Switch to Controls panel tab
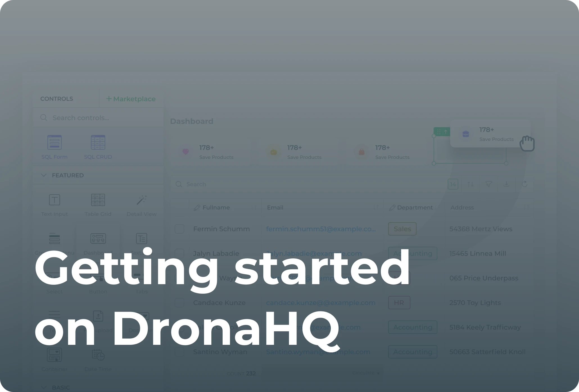This screenshot has height=392, width=579. click(56, 99)
